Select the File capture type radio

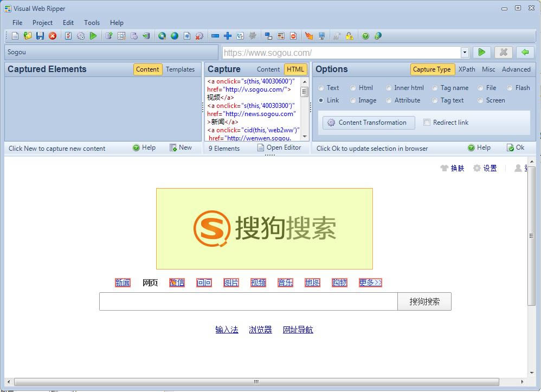pos(480,88)
